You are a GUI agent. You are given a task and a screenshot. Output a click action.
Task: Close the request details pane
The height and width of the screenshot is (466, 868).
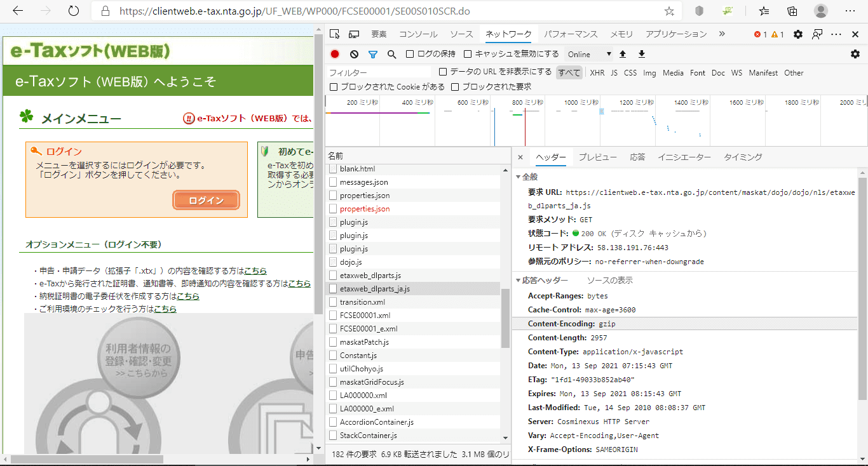pyautogui.click(x=520, y=157)
